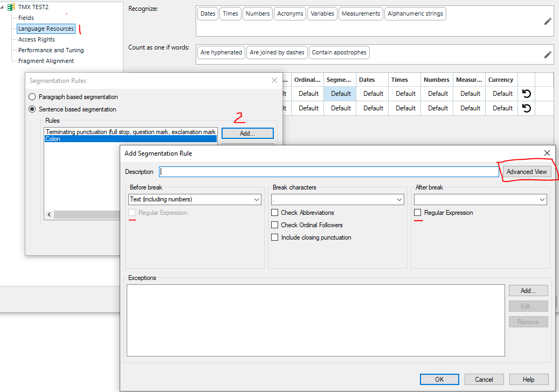
Task: Click OK in Add Segmentation Rule dialog
Action: click(x=439, y=380)
